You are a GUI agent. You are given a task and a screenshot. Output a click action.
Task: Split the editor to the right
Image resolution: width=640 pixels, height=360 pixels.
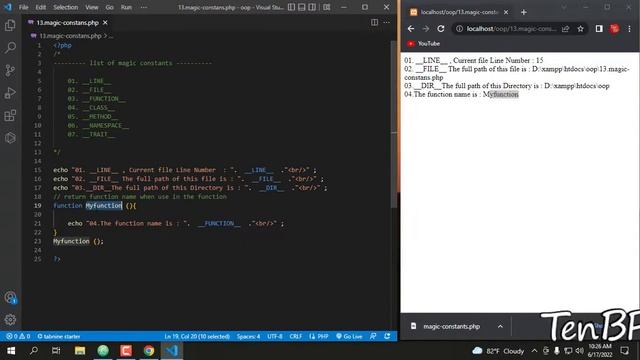[374, 22]
